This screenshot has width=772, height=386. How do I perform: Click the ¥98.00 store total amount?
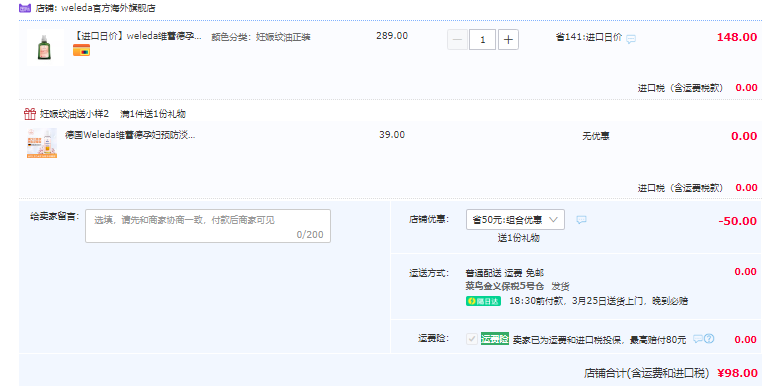(737, 373)
